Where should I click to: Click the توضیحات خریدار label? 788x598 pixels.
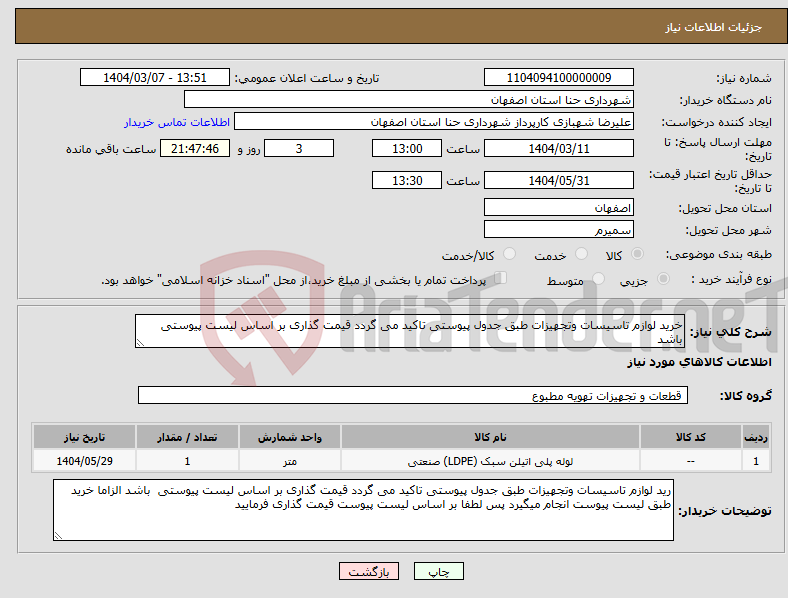(x=725, y=511)
